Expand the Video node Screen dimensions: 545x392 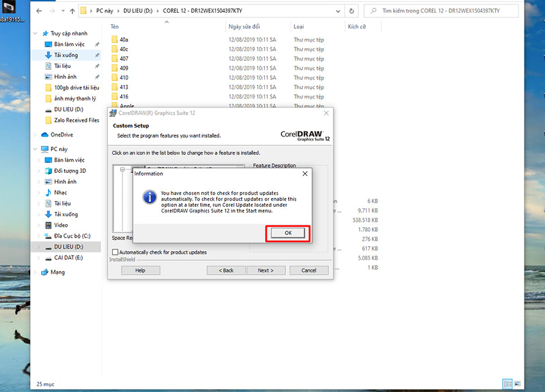[x=39, y=225]
